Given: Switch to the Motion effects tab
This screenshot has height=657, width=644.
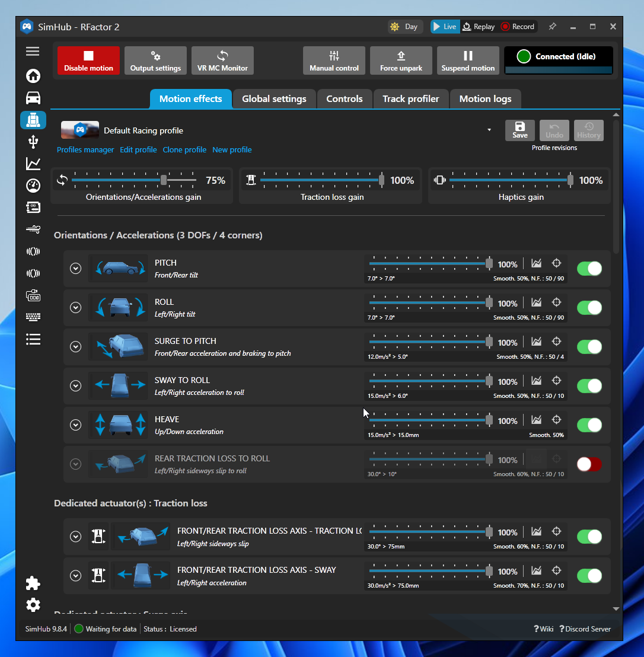Looking at the screenshot, I should coord(190,99).
